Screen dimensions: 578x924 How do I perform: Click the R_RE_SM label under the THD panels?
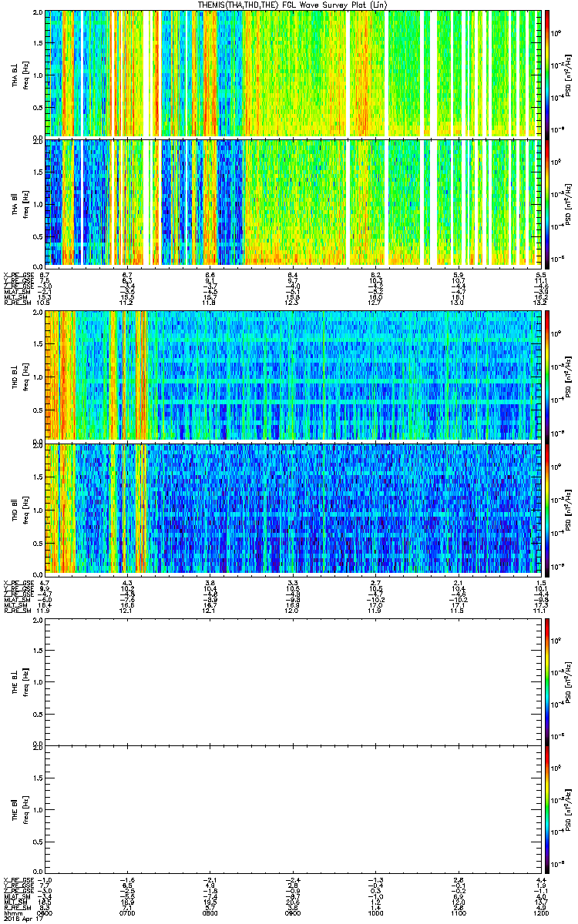16,609
